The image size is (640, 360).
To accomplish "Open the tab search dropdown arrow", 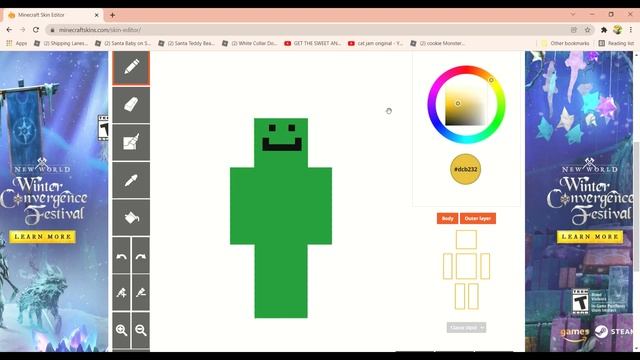I will 573,14.
